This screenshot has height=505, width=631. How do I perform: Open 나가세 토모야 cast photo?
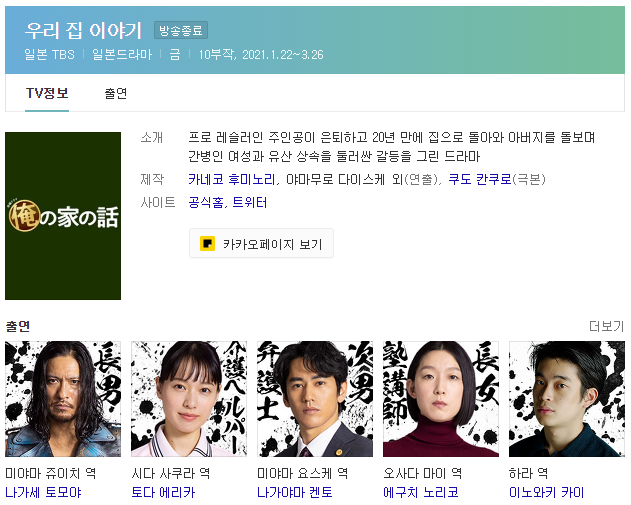coord(63,399)
